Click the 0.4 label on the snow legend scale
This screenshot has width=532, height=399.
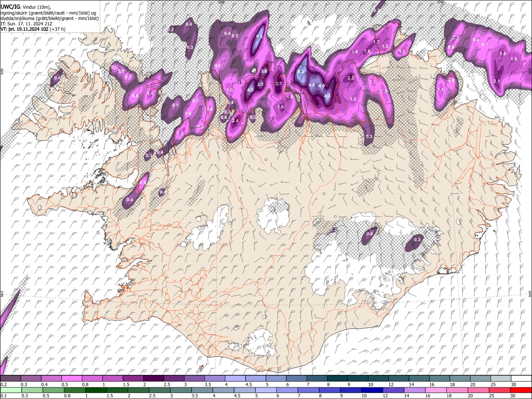(44, 384)
